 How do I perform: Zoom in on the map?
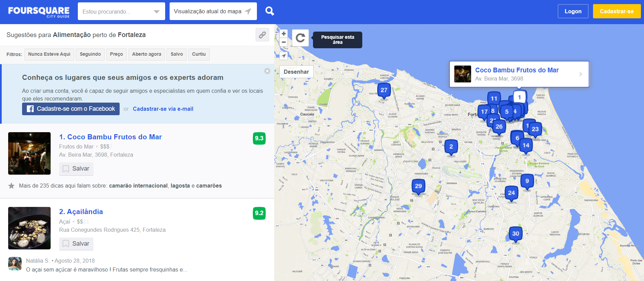(x=283, y=34)
